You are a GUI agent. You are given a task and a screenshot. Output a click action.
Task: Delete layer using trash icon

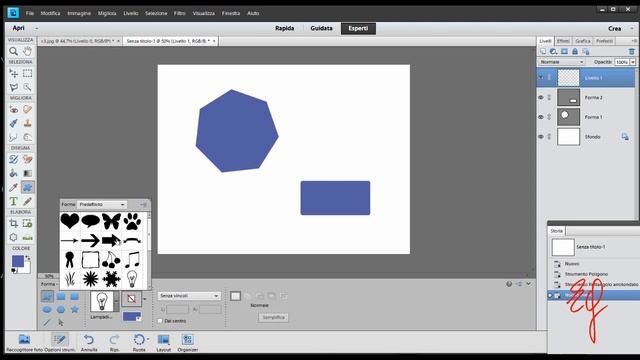click(x=631, y=51)
